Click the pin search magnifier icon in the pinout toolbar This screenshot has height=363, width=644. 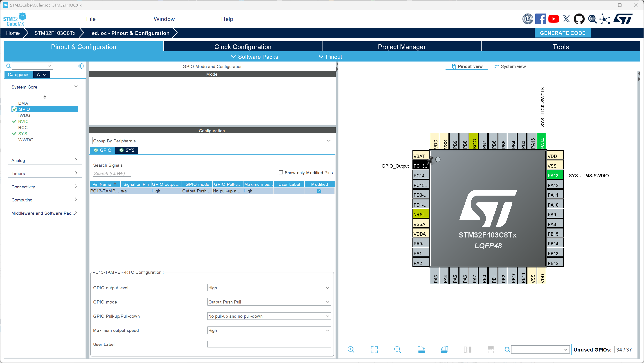pyautogui.click(x=507, y=349)
